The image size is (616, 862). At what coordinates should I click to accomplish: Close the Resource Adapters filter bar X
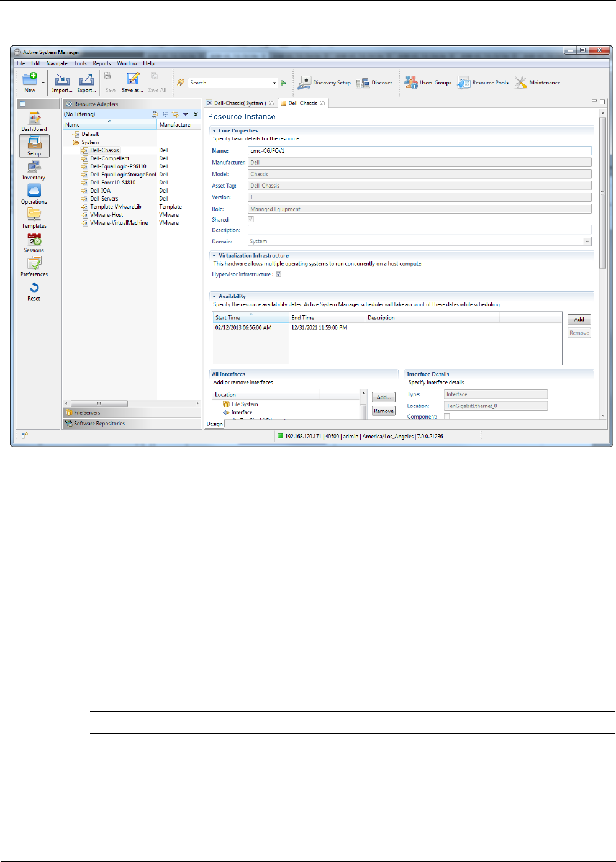(196, 114)
